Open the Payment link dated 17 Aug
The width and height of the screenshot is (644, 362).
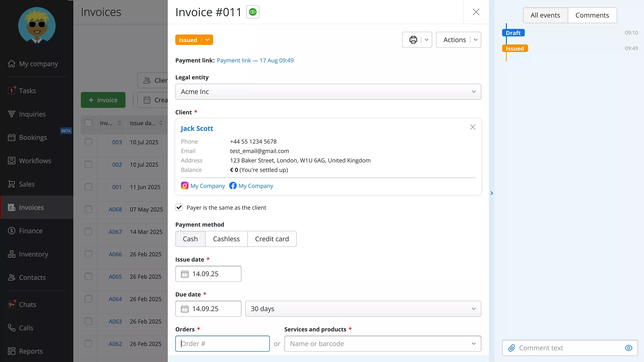click(x=255, y=60)
